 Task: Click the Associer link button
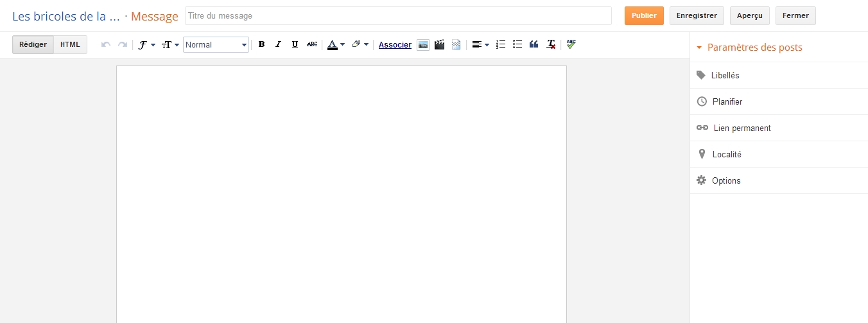(395, 44)
